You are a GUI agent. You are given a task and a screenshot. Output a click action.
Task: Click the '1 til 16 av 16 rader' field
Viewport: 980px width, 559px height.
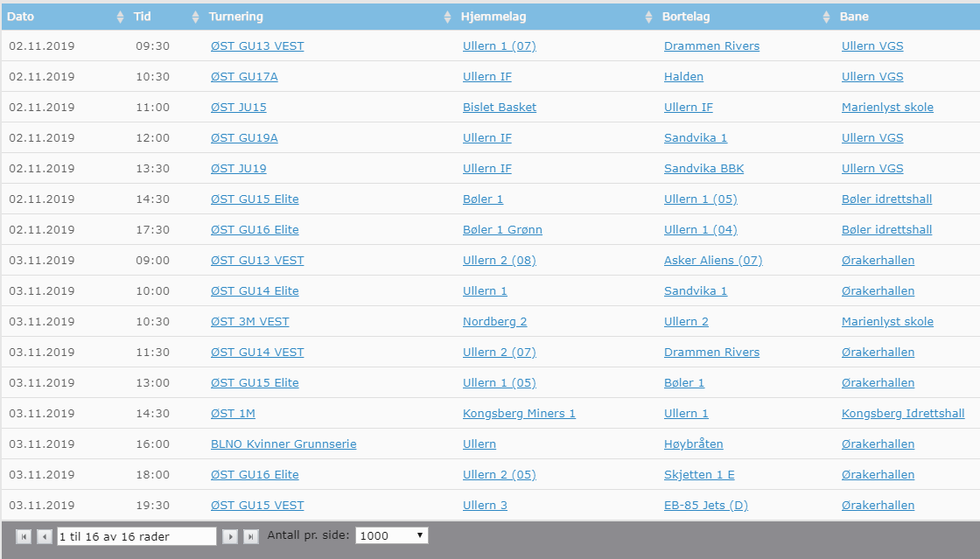point(136,536)
